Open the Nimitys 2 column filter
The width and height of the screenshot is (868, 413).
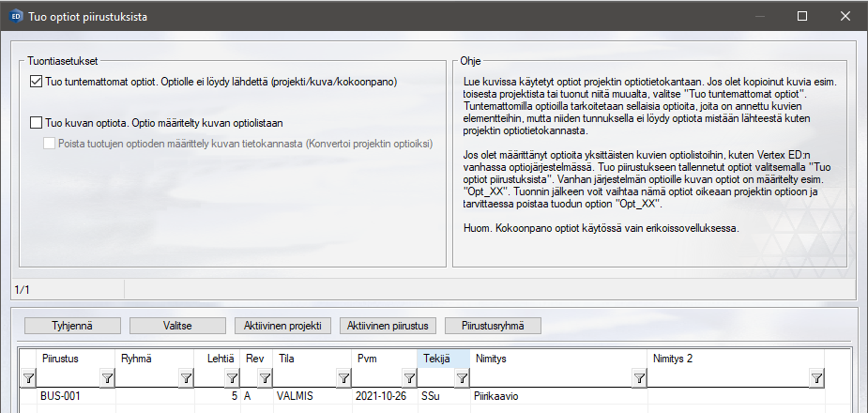click(x=816, y=377)
